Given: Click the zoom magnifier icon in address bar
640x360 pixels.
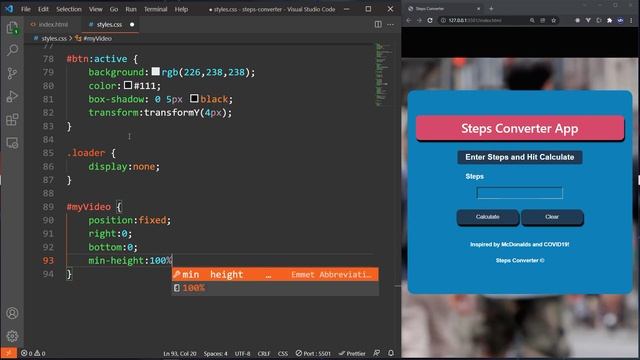Looking at the screenshot, I should coord(532,20).
